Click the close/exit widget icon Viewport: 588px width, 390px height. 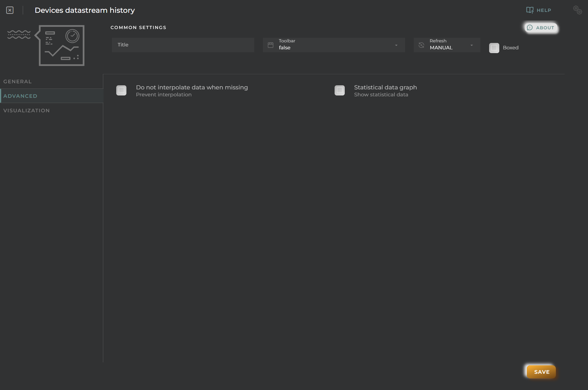coord(10,10)
